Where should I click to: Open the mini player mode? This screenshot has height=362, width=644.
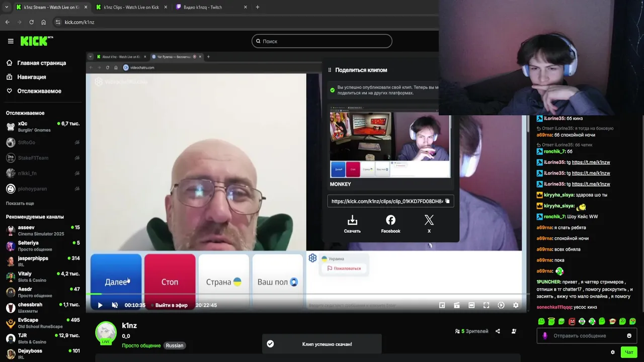coord(442,305)
